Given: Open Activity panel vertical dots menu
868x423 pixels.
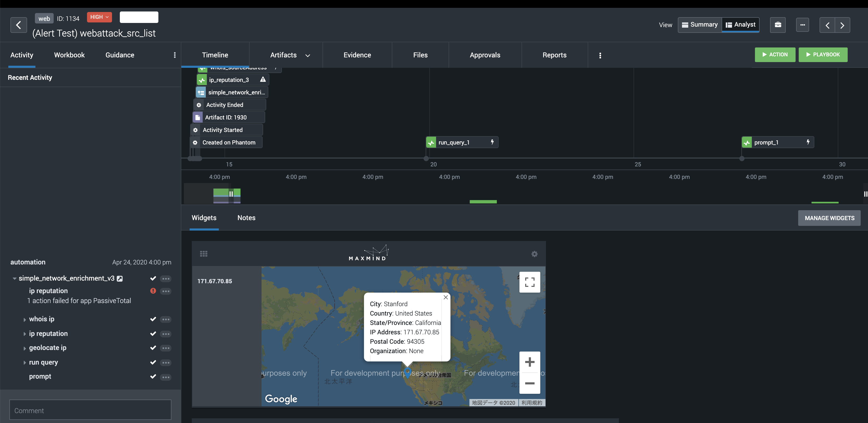Looking at the screenshot, I should coord(175,55).
